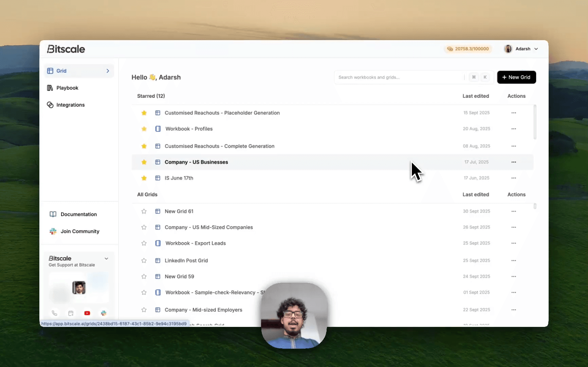588x367 pixels.
Task: Click the Documentation book icon
Action: [x=53, y=214]
